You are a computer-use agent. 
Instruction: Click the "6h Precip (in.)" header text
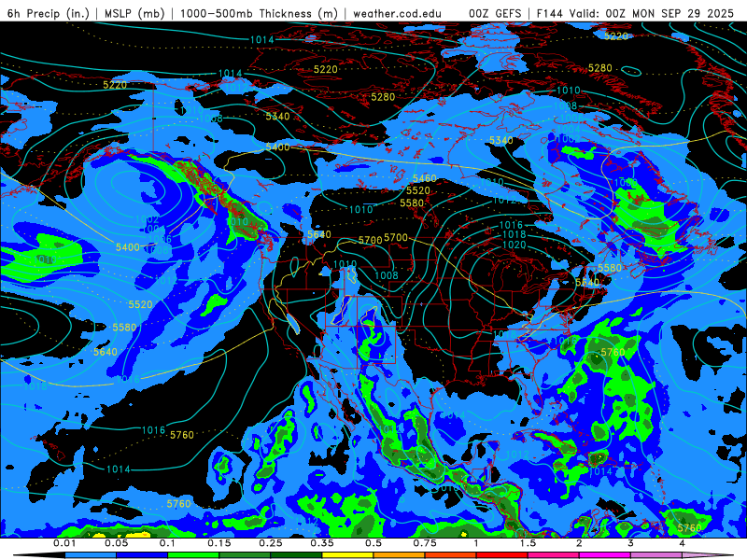(x=48, y=13)
